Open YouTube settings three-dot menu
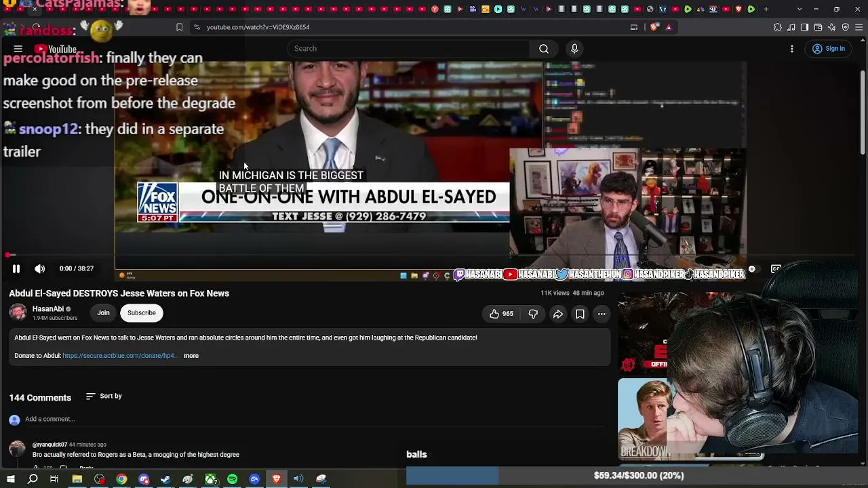 [x=792, y=49]
